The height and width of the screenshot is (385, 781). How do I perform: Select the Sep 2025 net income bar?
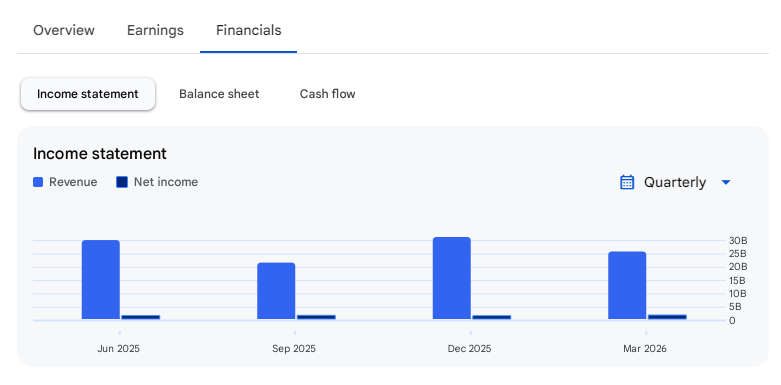(316, 317)
